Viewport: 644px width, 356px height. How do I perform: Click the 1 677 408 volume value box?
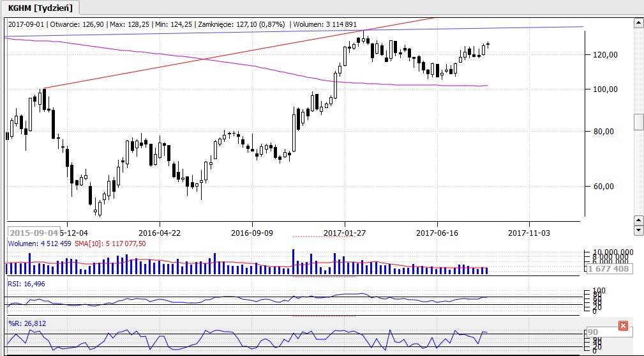point(609,269)
